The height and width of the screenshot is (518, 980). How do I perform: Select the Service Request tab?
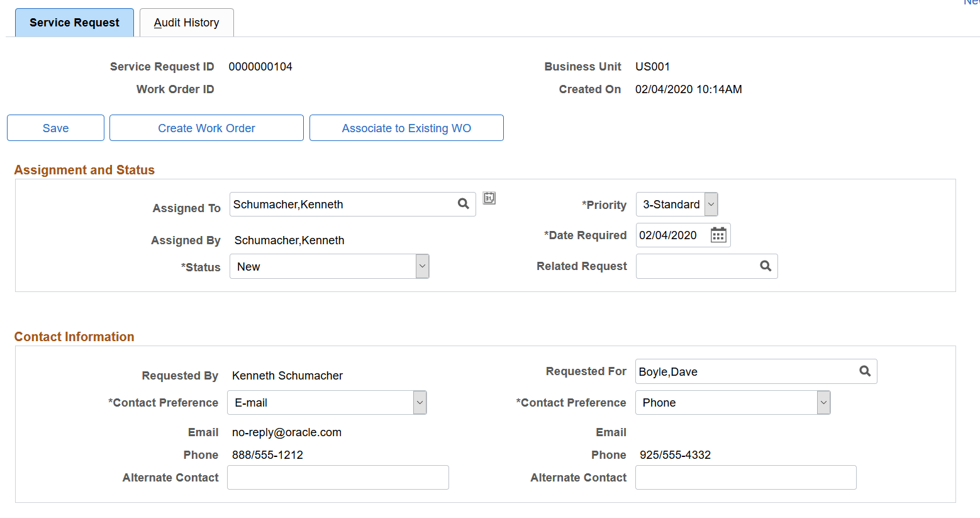(x=74, y=22)
